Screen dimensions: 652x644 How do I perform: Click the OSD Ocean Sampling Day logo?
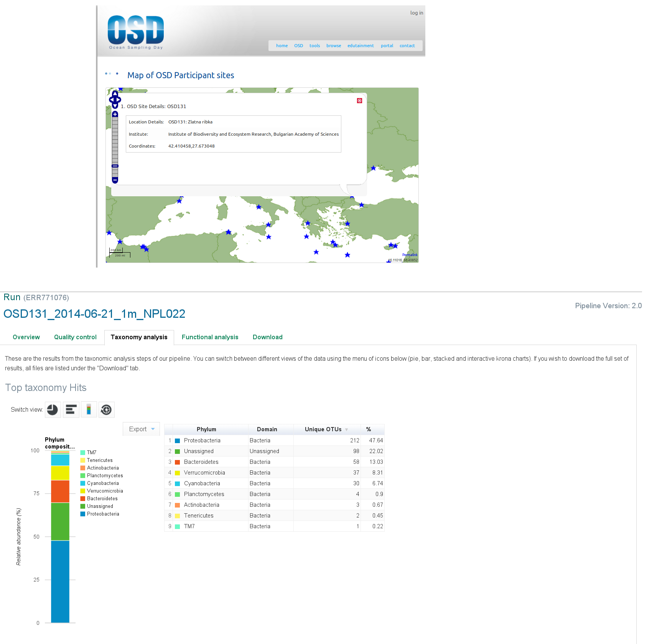136,32
